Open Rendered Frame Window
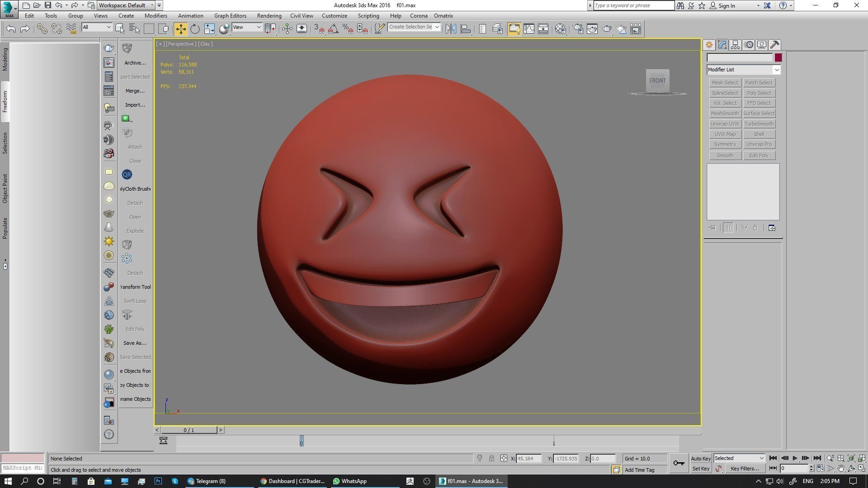The height and width of the screenshot is (488, 868). (x=592, y=29)
